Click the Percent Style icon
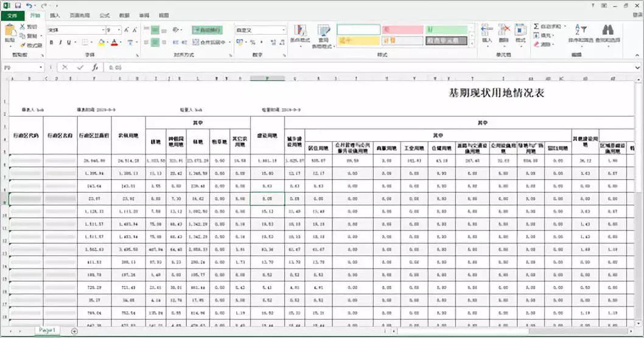 253,43
